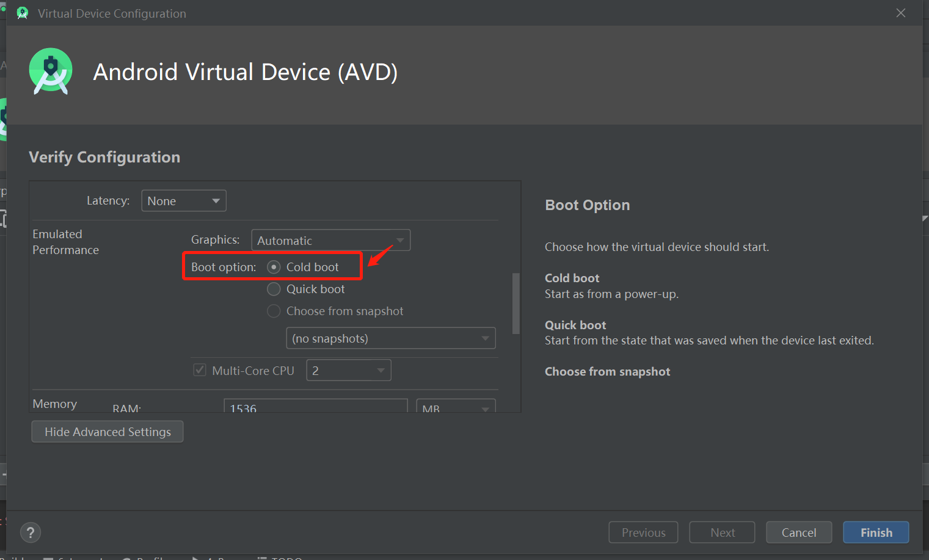Click the Cancel button
Viewport: 929px width, 560px height.
(799, 533)
